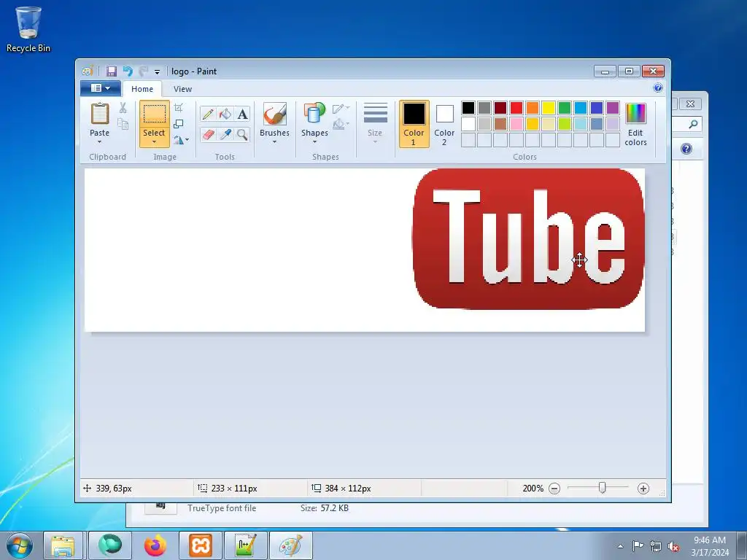Click the Redo arrow in title bar
747x560 pixels.
pyautogui.click(x=143, y=71)
